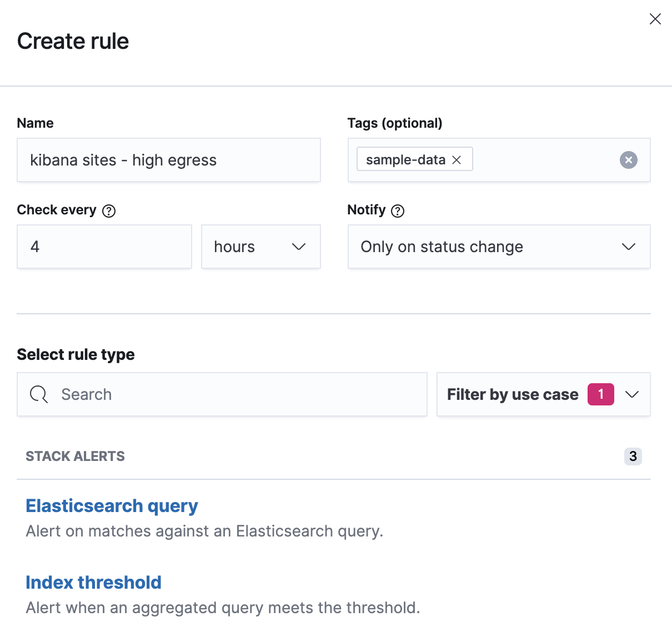Image resolution: width=672 pixels, height=642 pixels.
Task: Close the Create rule flyout
Action: 655,18
